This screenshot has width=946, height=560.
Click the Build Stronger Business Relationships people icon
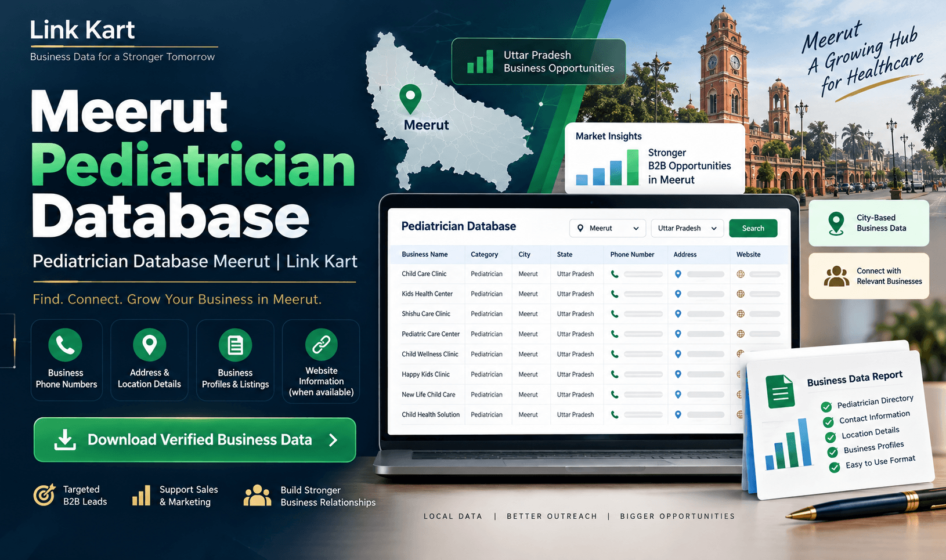[x=258, y=496]
